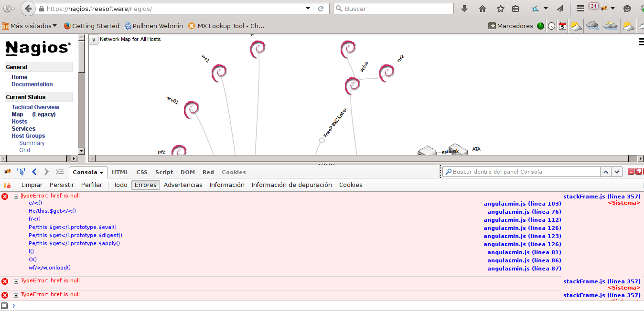
Task: Click the Firebug bug icon in the panel toolbar
Action: (x=8, y=172)
